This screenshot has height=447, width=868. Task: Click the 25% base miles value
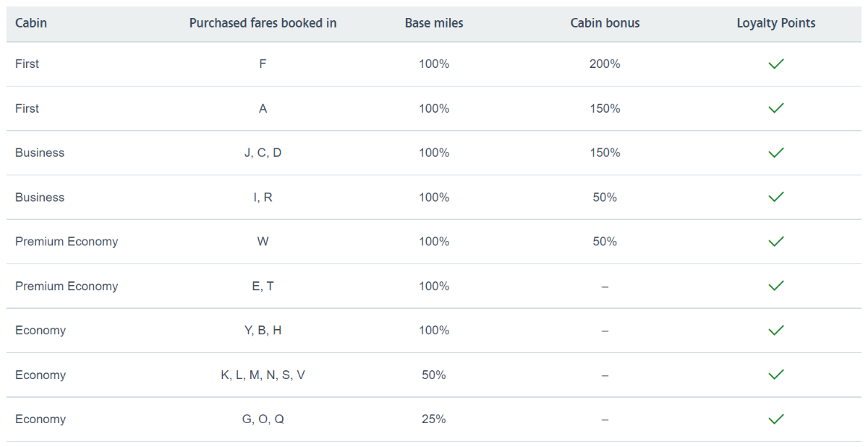[x=434, y=419]
